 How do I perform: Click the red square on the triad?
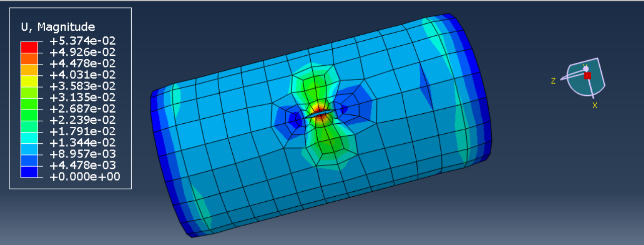(587, 76)
